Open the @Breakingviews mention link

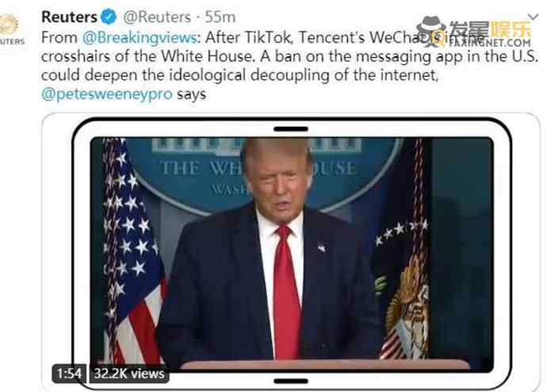coord(140,37)
